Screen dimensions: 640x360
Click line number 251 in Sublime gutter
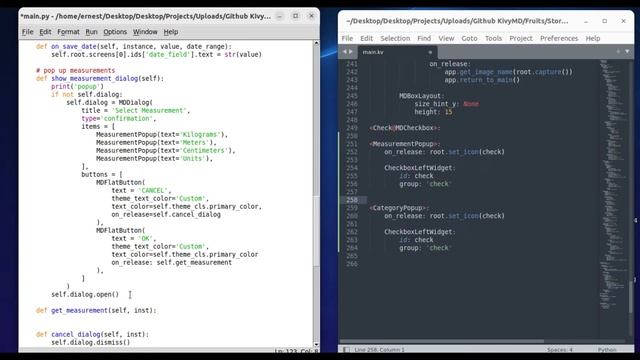point(351,144)
